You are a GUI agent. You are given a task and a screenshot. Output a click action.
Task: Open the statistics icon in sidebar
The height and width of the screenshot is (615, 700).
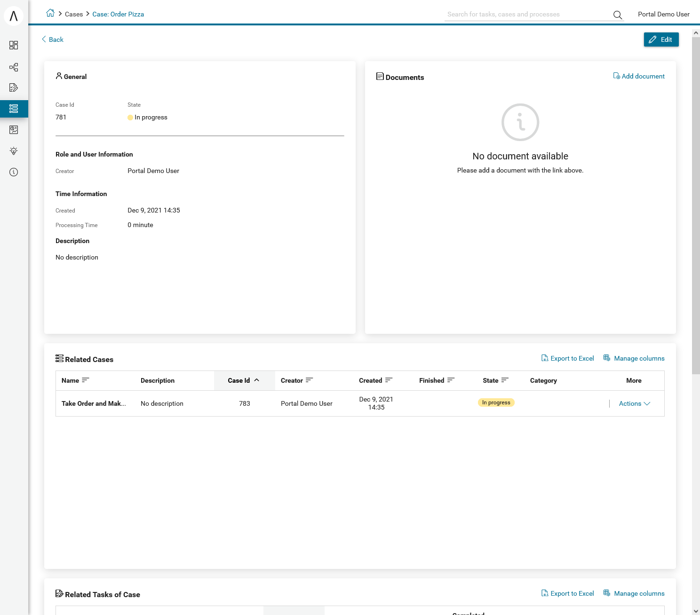[x=14, y=130]
